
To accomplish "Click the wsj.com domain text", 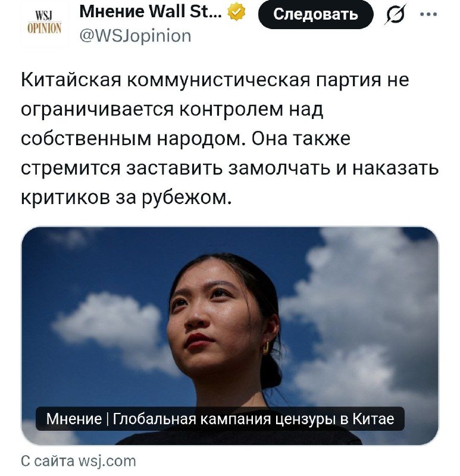I will point(107,461).
